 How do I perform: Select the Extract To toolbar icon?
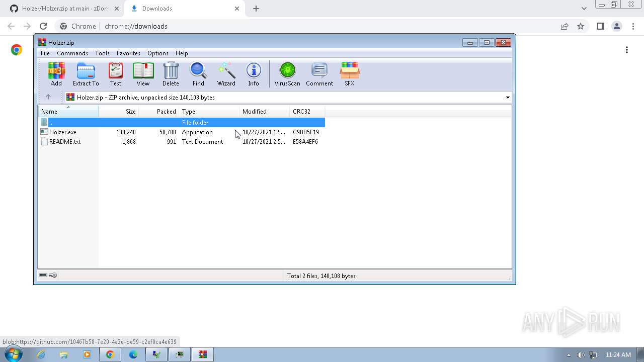(86, 74)
